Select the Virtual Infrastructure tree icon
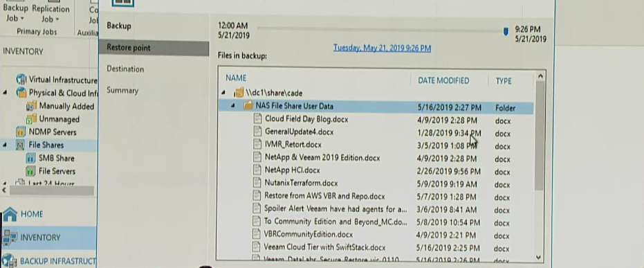644x268 pixels. tap(21, 80)
